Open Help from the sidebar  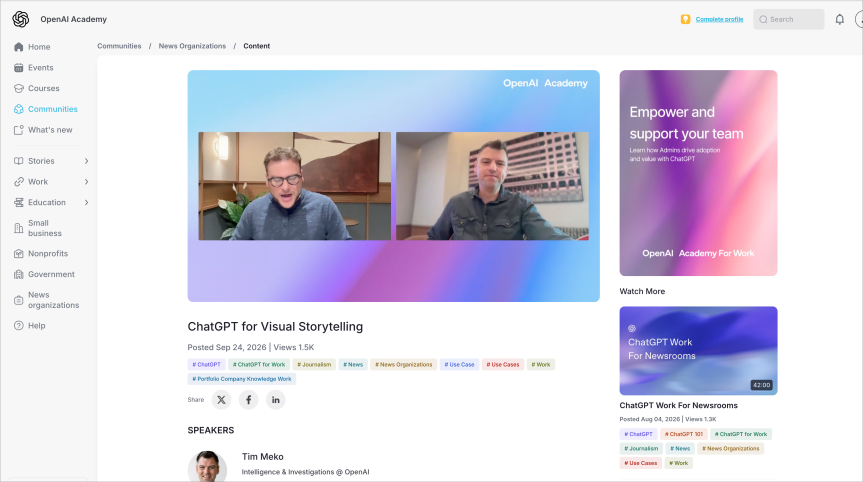[x=37, y=326]
